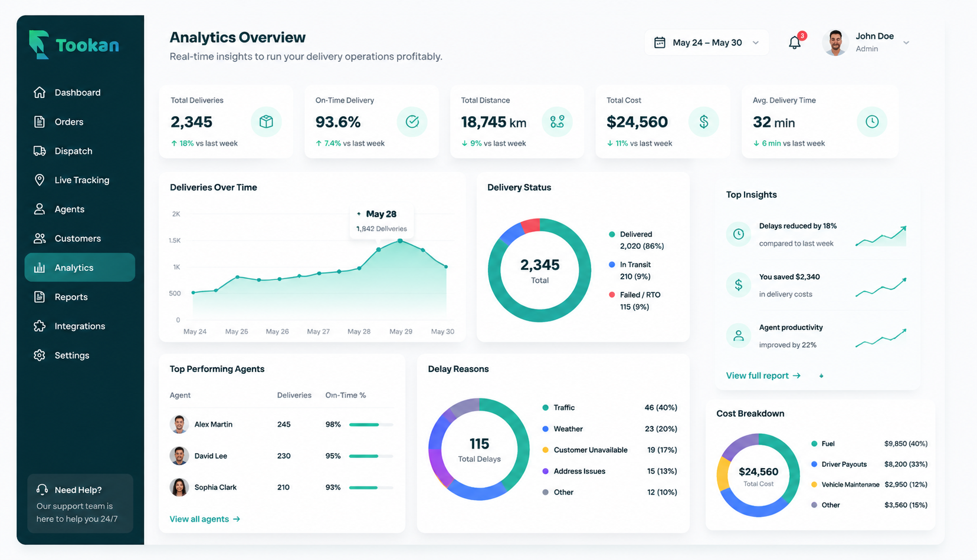
Task: Click the Agents person icon
Action: (x=40, y=209)
